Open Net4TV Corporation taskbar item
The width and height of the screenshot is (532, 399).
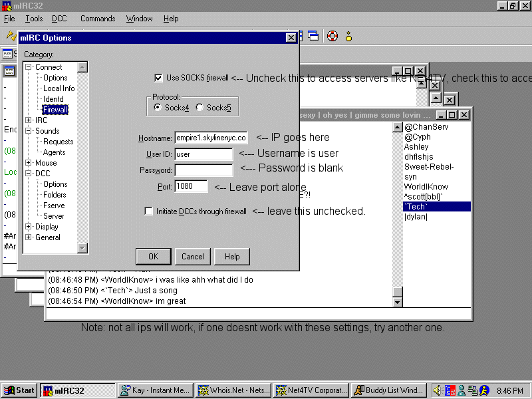coord(312,390)
